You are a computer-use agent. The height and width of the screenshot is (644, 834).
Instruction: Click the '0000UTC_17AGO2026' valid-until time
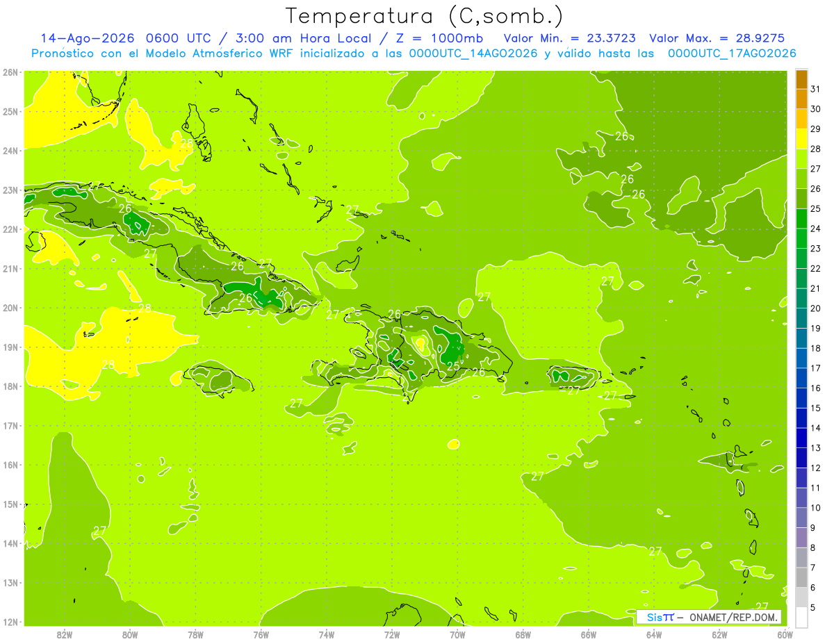[732, 53]
